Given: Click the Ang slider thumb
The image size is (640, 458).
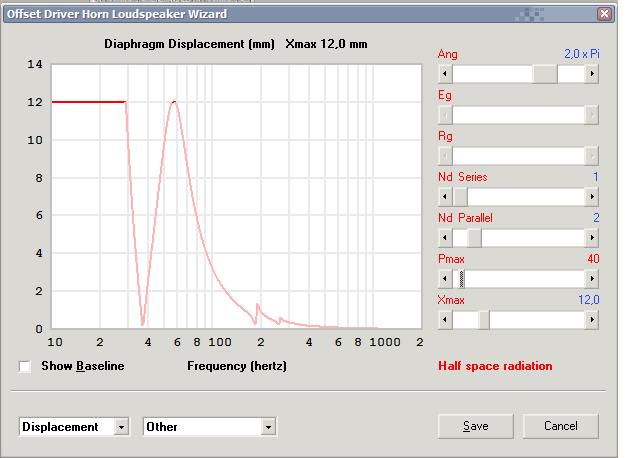Looking at the screenshot, I should pos(545,74).
